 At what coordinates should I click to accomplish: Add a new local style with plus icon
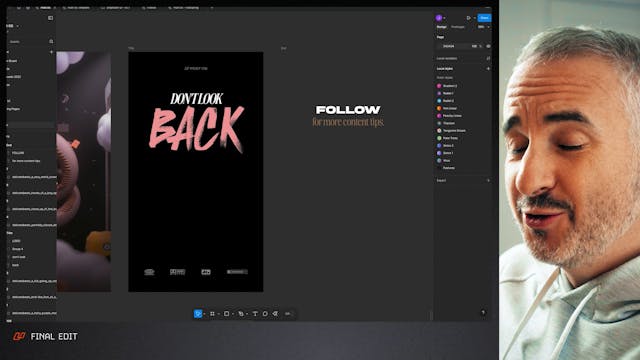point(488,69)
